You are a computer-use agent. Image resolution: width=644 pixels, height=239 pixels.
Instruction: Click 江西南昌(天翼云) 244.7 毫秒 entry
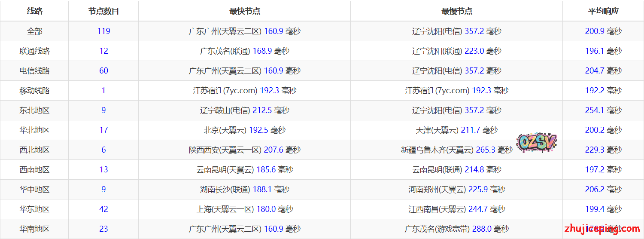[456, 209]
